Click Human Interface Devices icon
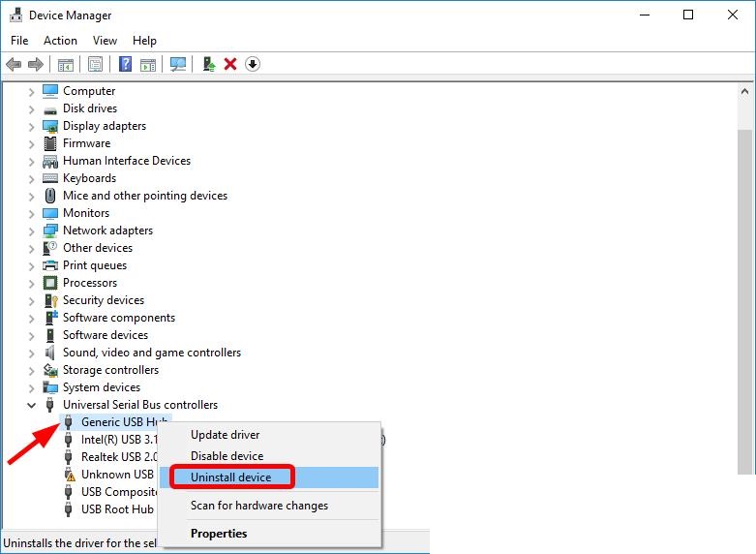 [x=50, y=161]
